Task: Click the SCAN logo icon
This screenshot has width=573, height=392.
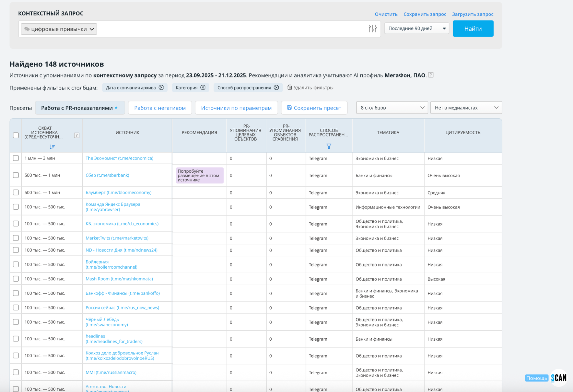Action: point(559,378)
